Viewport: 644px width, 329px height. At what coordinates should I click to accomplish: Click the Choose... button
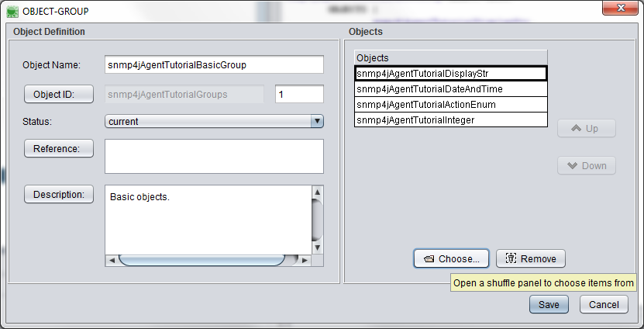451,258
